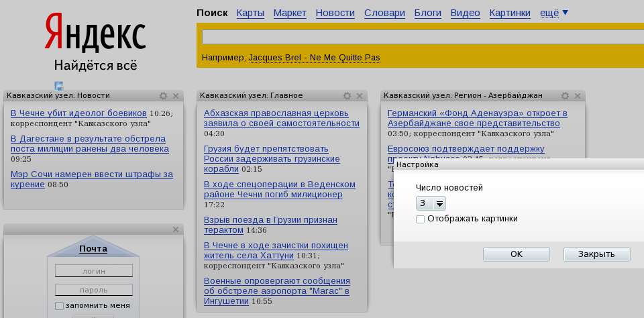
Task: Switch to the Карты tab
Action: coord(250,13)
